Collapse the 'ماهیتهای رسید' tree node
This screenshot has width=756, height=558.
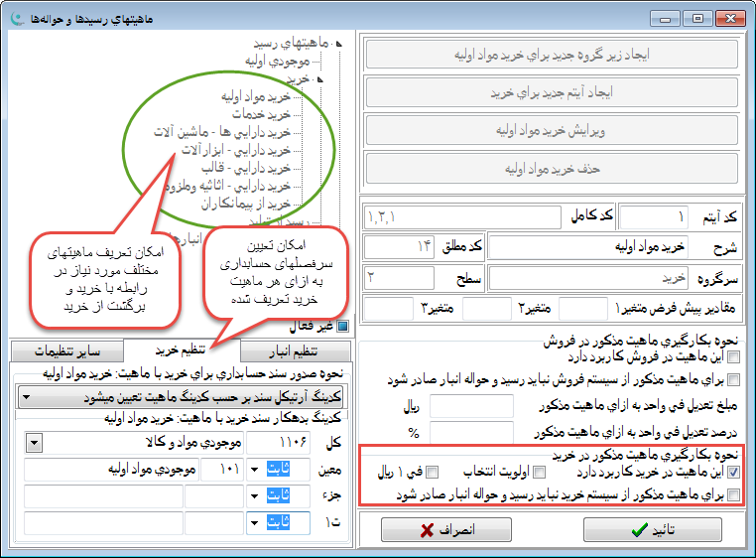point(338,44)
